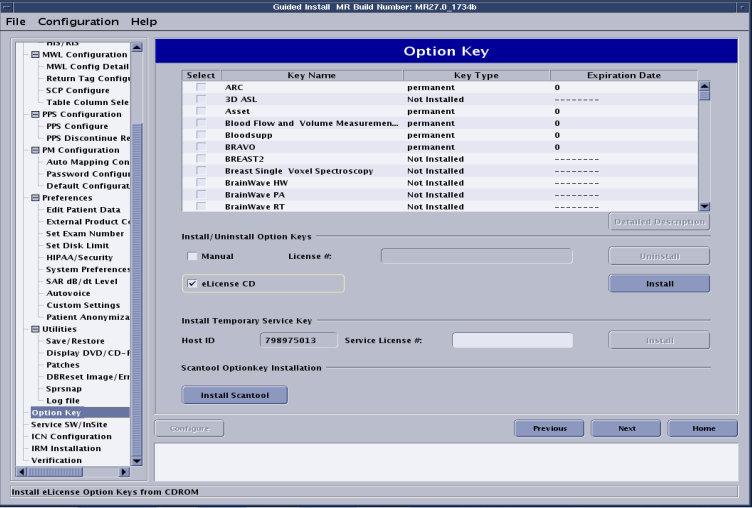Tick the select checkbox for ARC

[x=201, y=88]
